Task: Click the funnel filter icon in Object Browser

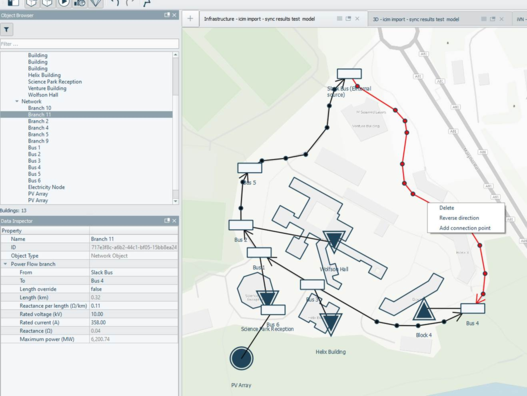Action: point(6,30)
